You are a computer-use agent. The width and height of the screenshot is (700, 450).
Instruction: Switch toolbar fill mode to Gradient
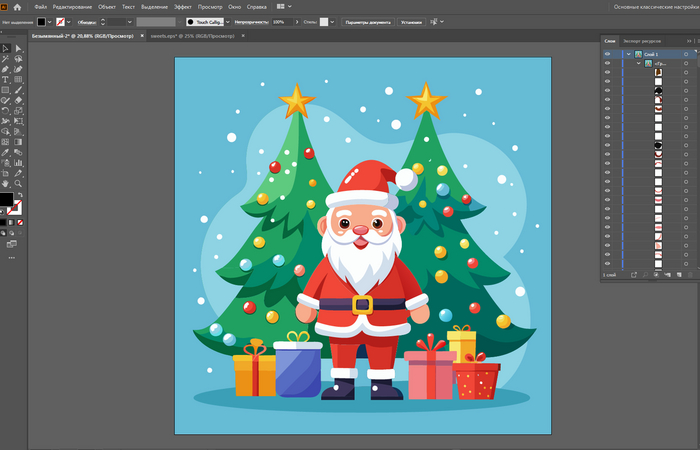pyautogui.click(x=11, y=222)
